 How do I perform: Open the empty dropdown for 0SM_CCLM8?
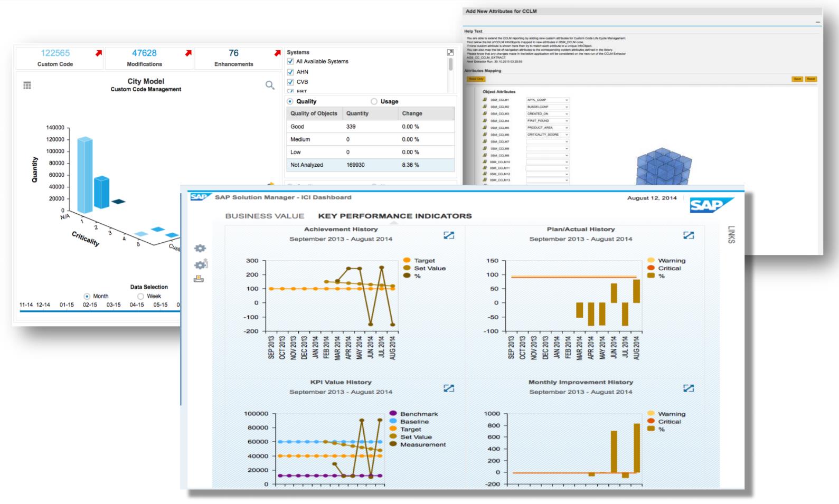(548, 148)
